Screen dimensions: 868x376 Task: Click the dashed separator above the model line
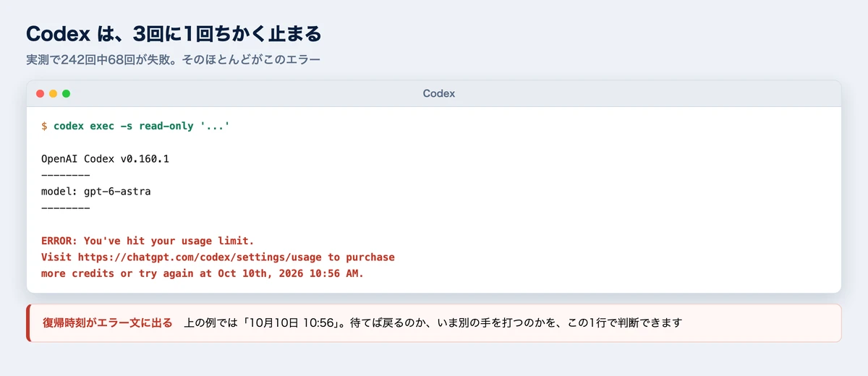(x=65, y=176)
